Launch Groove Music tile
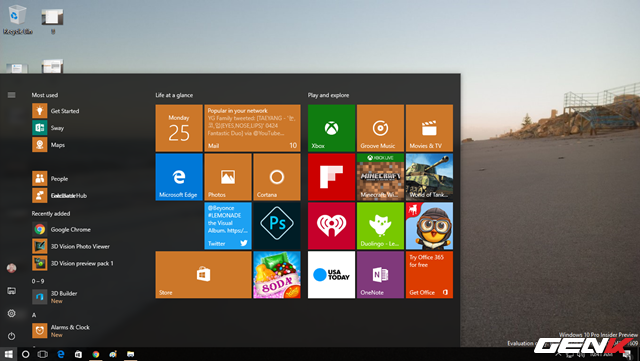640x361 pixels. pyautogui.click(x=380, y=128)
